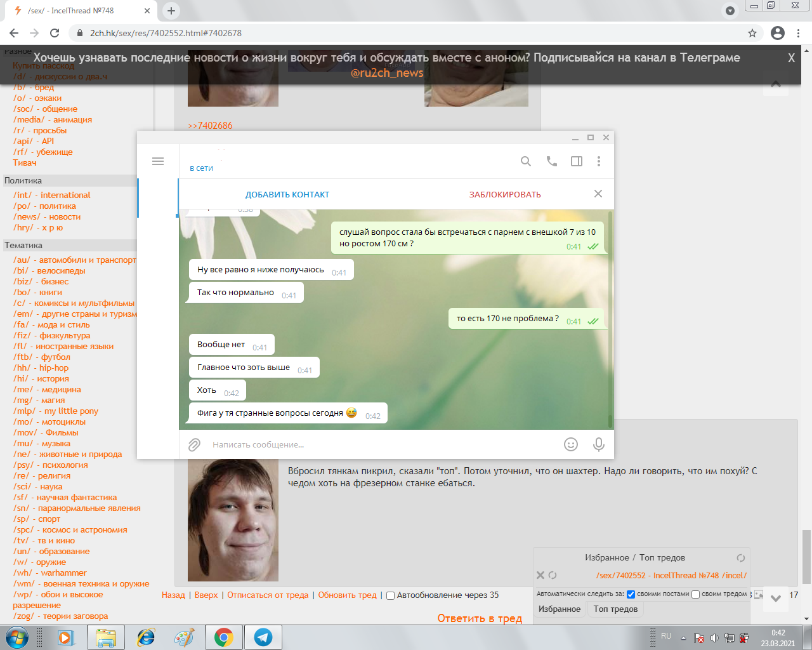Open Windows Media Player from taskbar

coord(66,637)
